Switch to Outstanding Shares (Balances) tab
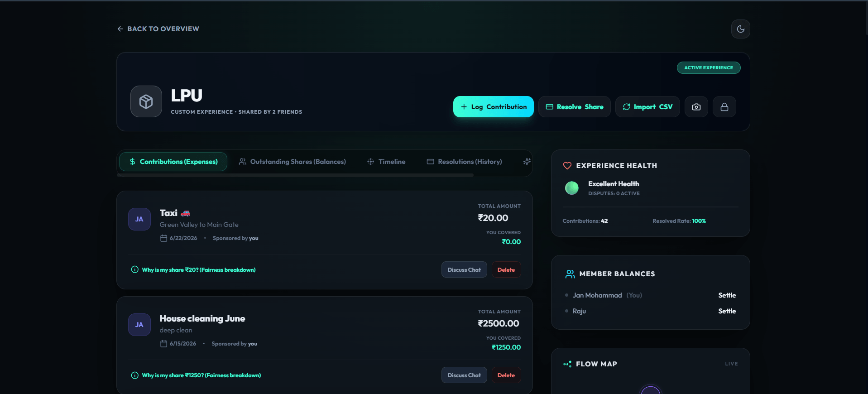The width and height of the screenshot is (868, 394). coord(293,162)
